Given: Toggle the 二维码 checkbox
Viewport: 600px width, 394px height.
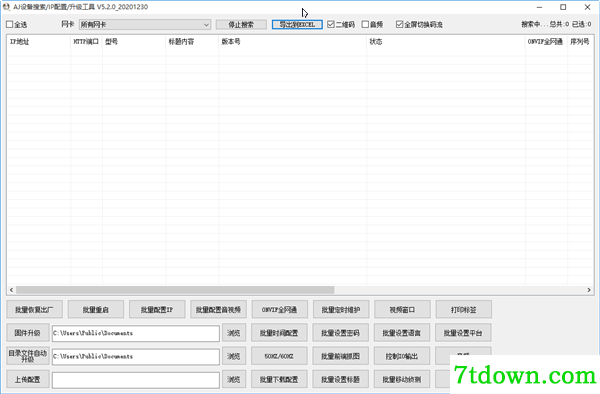Looking at the screenshot, I should click(x=331, y=24).
